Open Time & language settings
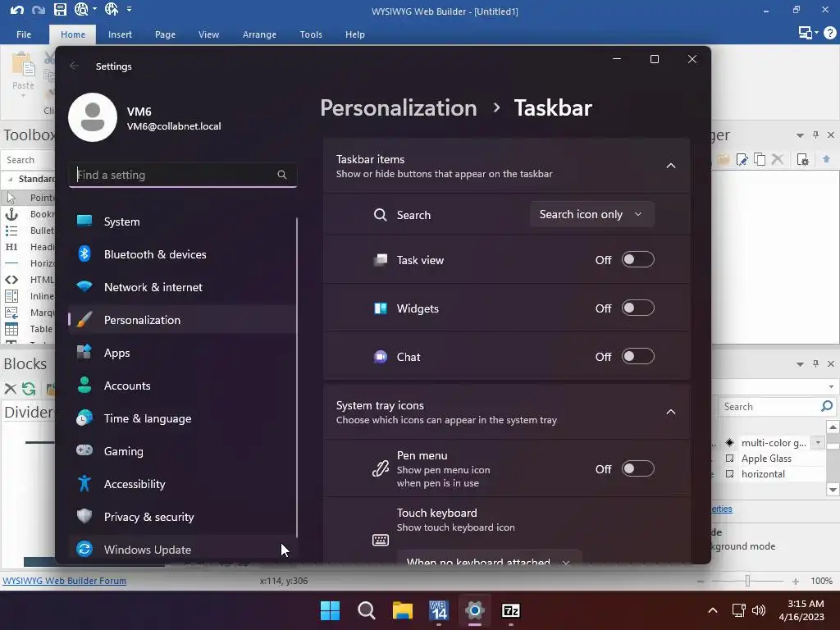 (182, 418)
